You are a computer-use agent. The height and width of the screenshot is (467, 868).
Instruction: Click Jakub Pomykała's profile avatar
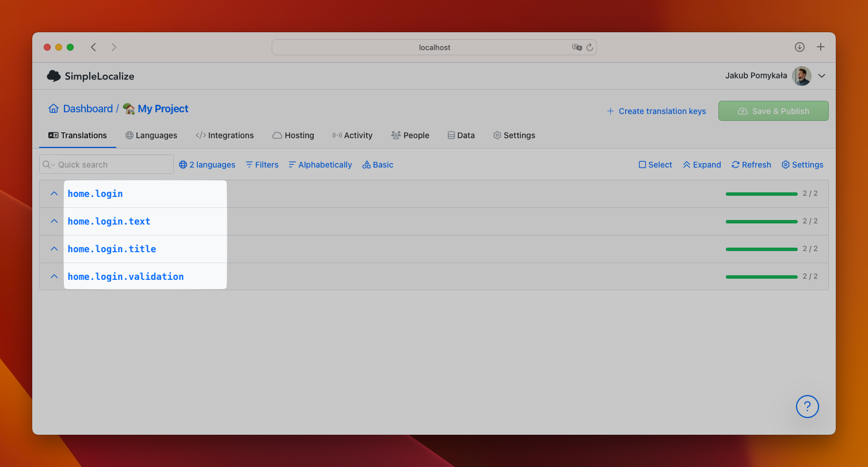802,75
